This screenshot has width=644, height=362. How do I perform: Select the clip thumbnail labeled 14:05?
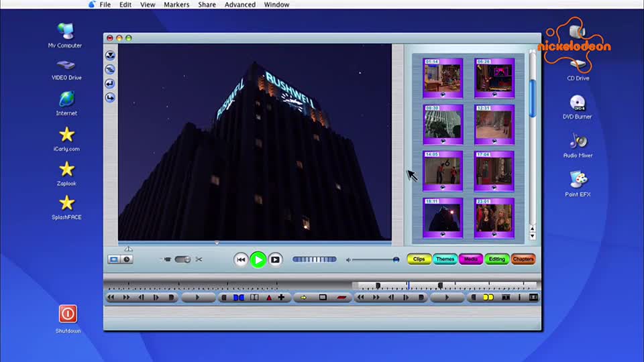click(x=443, y=171)
